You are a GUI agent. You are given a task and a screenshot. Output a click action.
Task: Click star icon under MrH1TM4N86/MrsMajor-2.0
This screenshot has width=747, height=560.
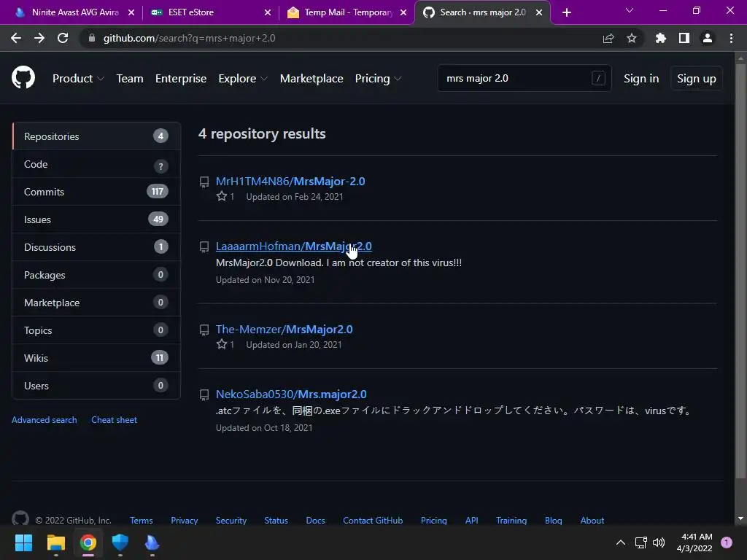[x=222, y=196]
